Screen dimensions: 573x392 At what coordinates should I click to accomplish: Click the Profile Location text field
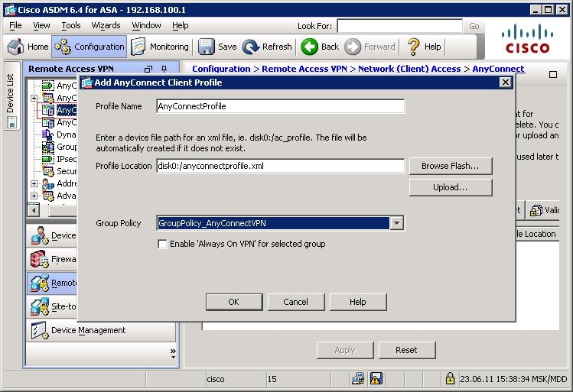(280, 166)
